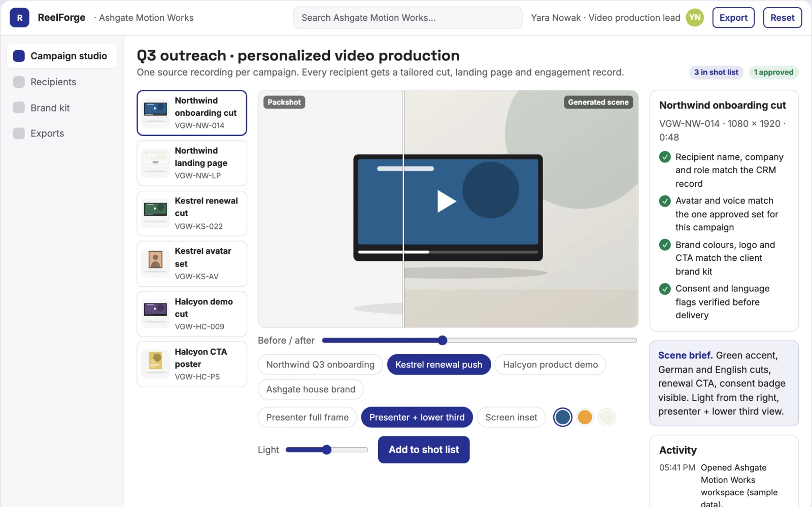Toggle the Avatar and voice match check

coord(665,201)
